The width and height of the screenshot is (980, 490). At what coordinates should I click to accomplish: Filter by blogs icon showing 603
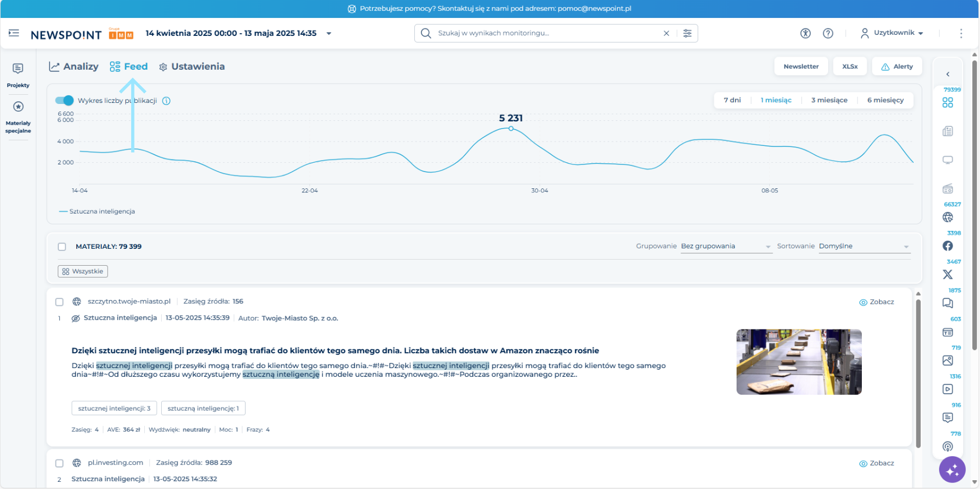(948, 332)
